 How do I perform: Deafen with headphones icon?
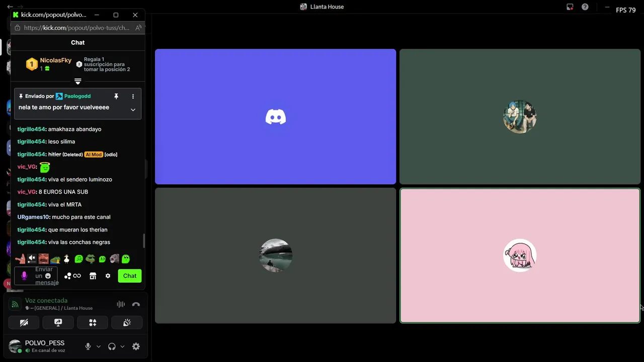[112, 346]
